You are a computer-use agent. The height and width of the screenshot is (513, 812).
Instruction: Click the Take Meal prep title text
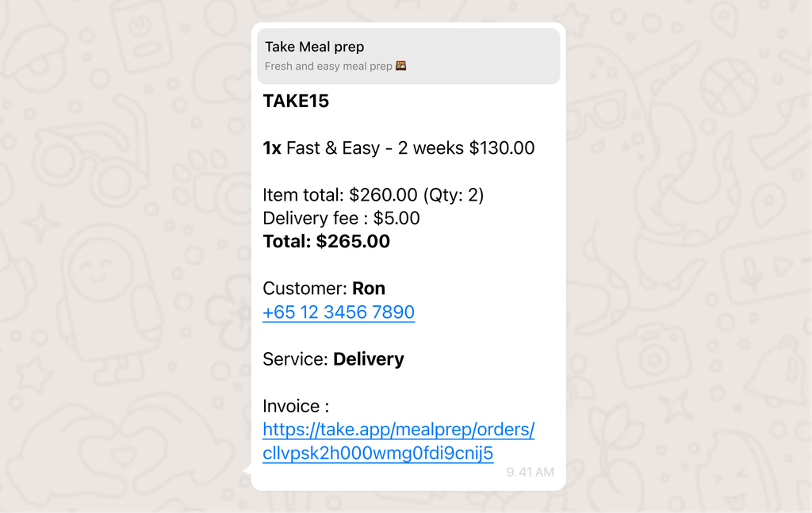314,47
